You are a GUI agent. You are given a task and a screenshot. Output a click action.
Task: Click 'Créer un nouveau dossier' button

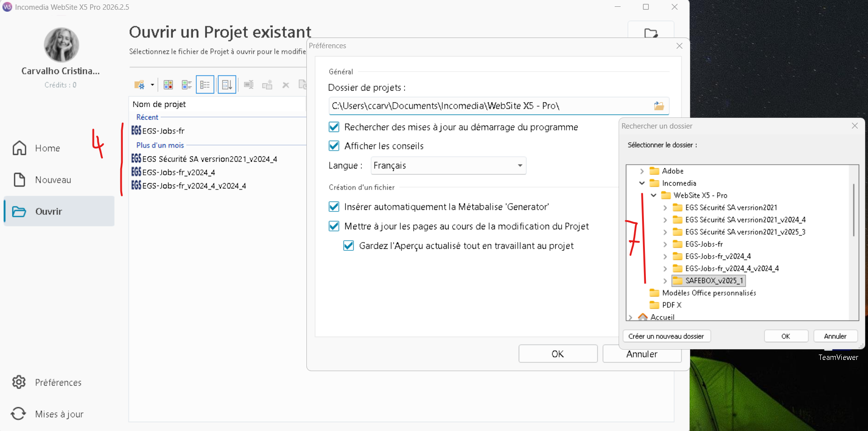666,336
